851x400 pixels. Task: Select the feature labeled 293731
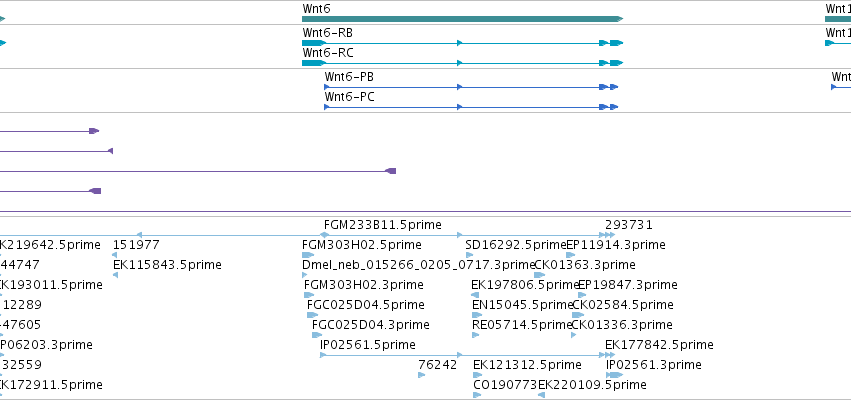[x=628, y=225]
